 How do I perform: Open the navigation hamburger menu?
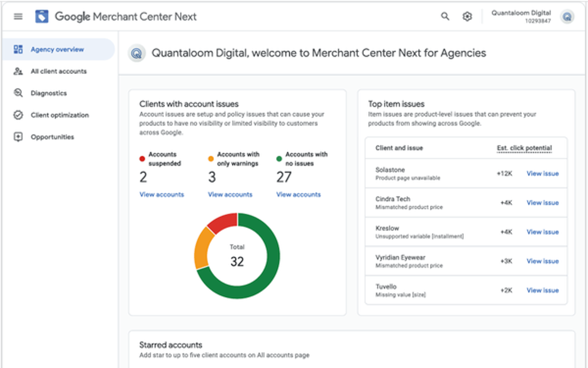[x=18, y=16]
